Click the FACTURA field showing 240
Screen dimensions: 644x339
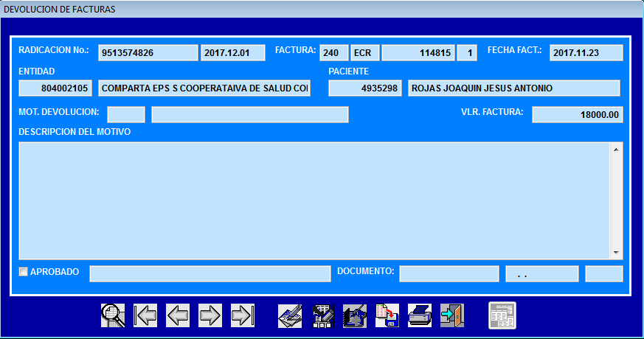tap(334, 53)
